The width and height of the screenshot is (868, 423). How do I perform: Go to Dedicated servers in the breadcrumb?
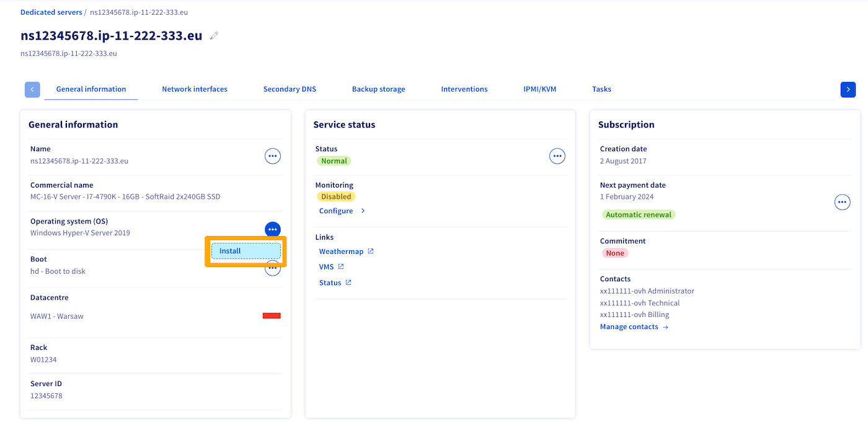[x=51, y=12]
